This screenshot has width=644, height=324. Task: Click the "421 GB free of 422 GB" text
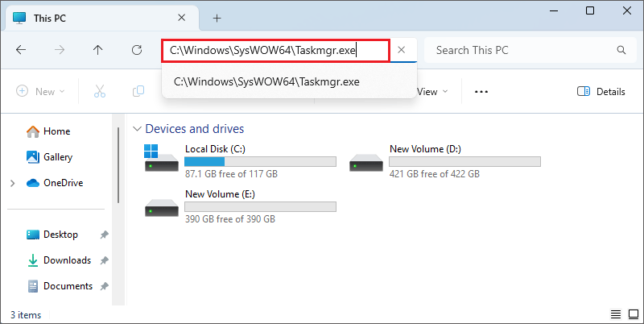(435, 174)
